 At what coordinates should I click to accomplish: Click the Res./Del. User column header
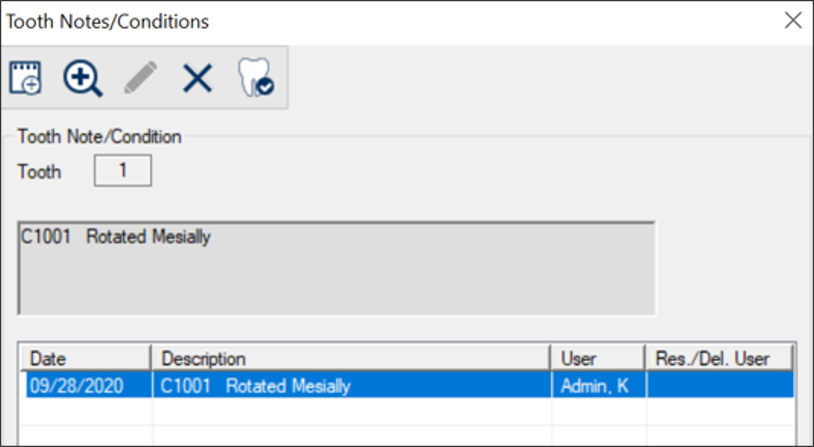click(719, 358)
